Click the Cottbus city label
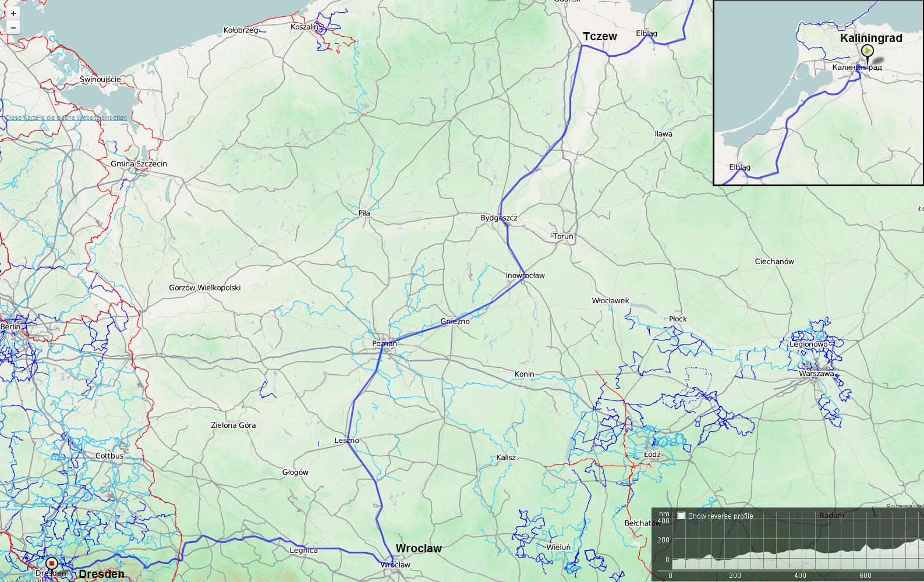Screen dimensions: 924x582 (x=109, y=456)
